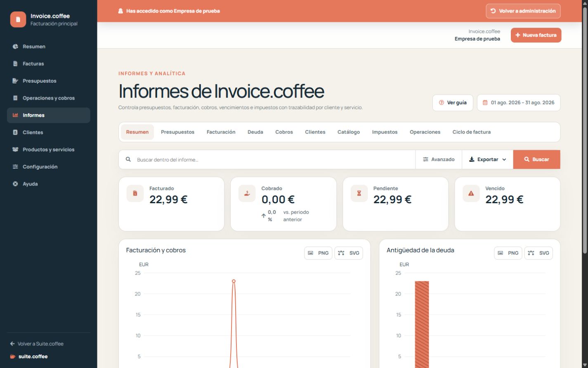Click Volver a administración button
Viewport: 588px width, 368px height.
click(x=523, y=11)
